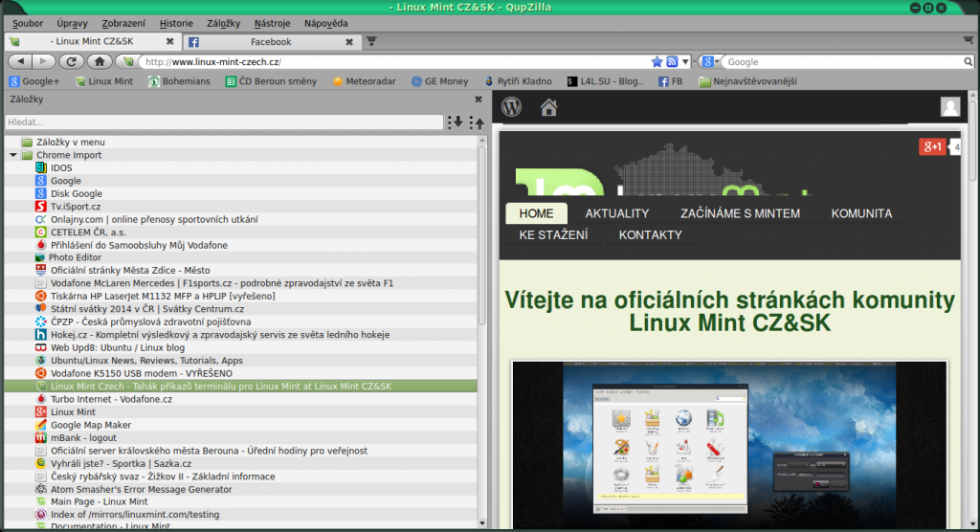The width and height of the screenshot is (980, 532).
Task: Open the CETELEM ČR, a.s. bookmark
Action: pyautogui.click(x=80, y=232)
